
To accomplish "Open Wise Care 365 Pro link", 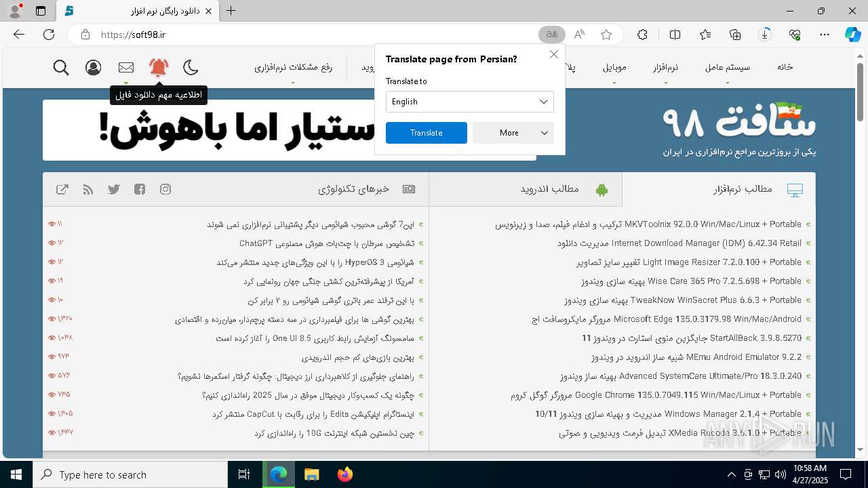I will click(691, 281).
